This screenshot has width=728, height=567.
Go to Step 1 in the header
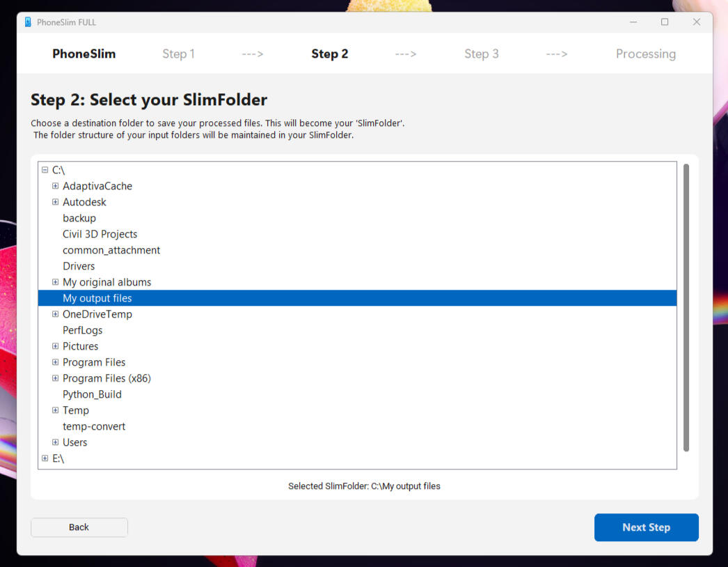(x=178, y=54)
